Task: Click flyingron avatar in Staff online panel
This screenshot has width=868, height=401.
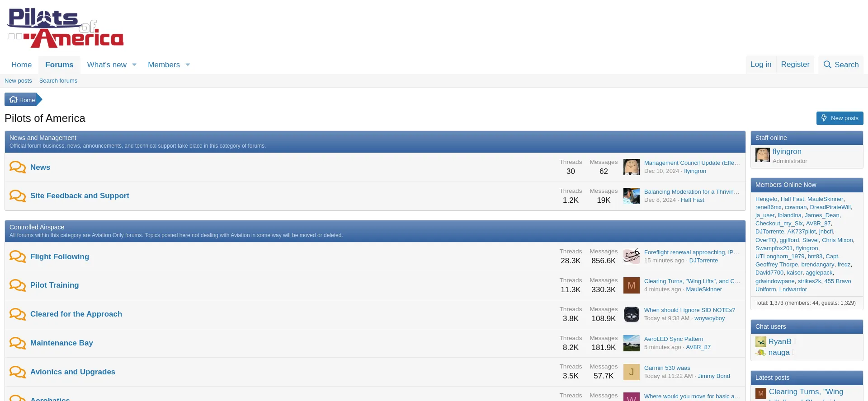Action: click(763, 155)
